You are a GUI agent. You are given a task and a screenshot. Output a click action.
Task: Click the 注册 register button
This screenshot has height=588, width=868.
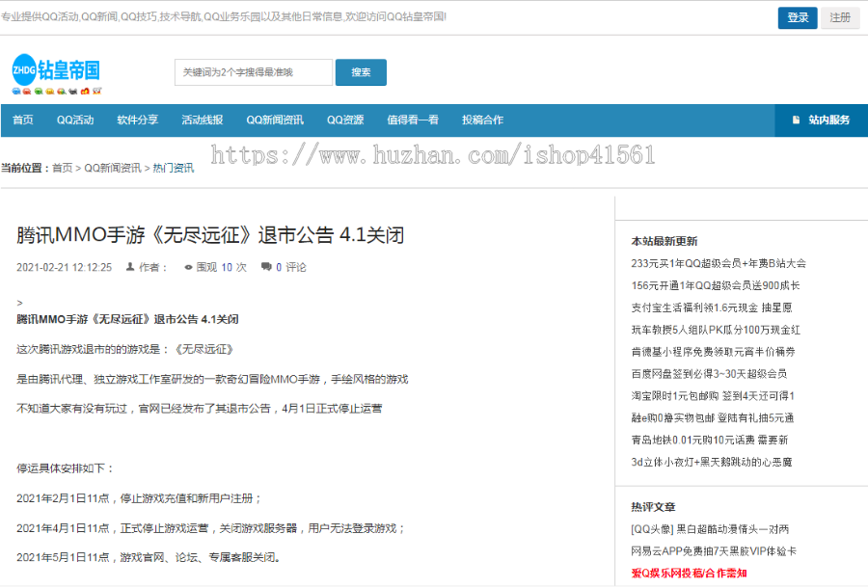coord(840,17)
